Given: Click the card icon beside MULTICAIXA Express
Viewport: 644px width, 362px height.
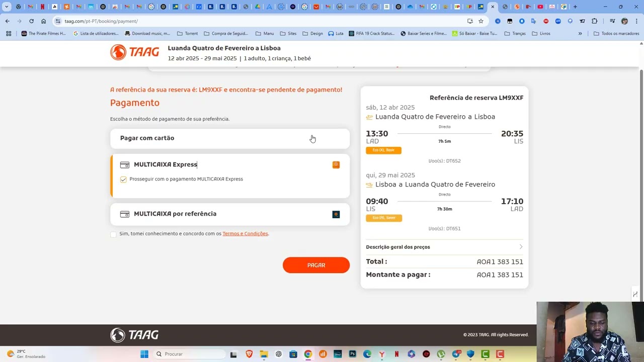Looking at the screenshot, I should pos(125,165).
